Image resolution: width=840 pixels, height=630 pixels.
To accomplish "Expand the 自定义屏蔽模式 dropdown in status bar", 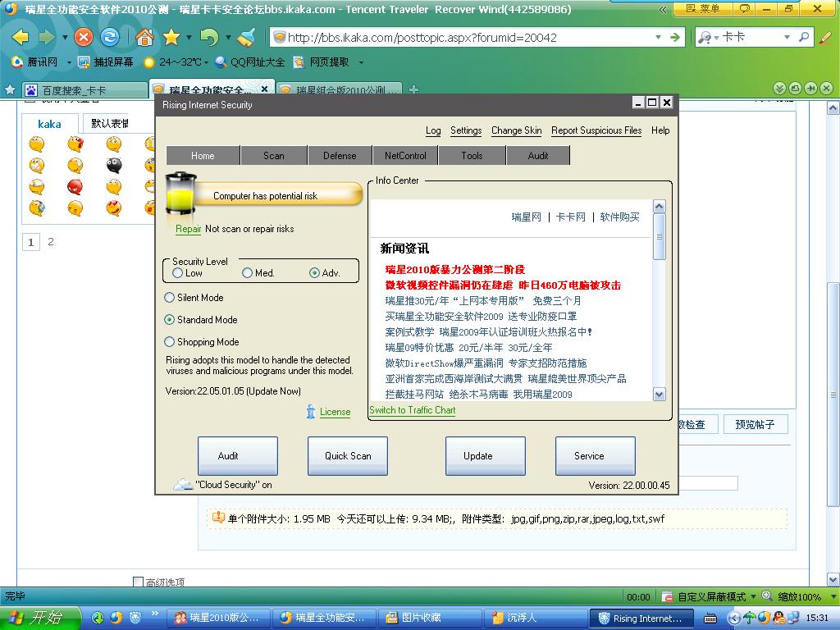I will pyautogui.click(x=753, y=596).
